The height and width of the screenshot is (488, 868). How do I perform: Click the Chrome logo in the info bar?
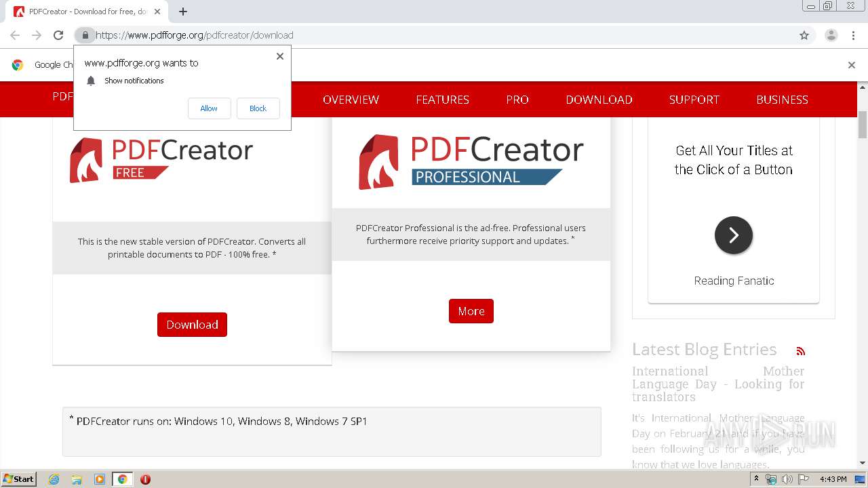pos(18,65)
